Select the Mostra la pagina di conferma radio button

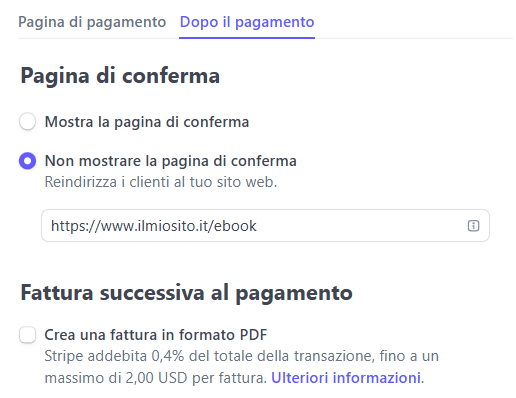point(27,121)
